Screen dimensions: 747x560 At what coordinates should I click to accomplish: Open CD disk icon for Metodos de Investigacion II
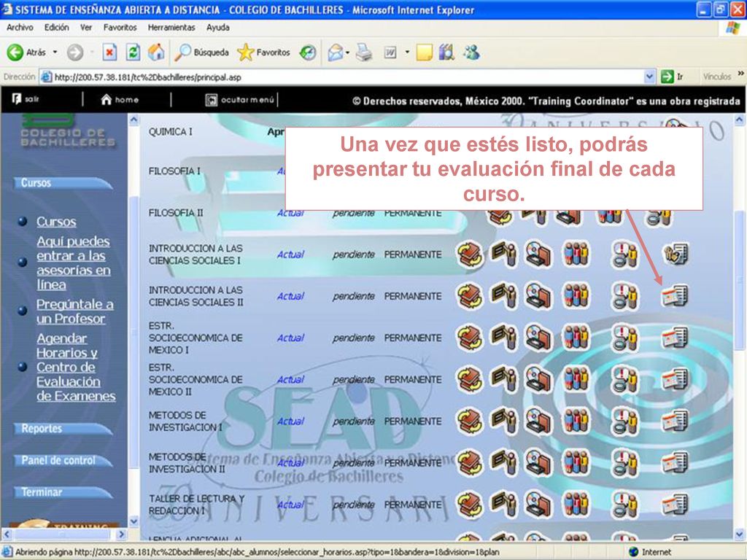pos(538,463)
